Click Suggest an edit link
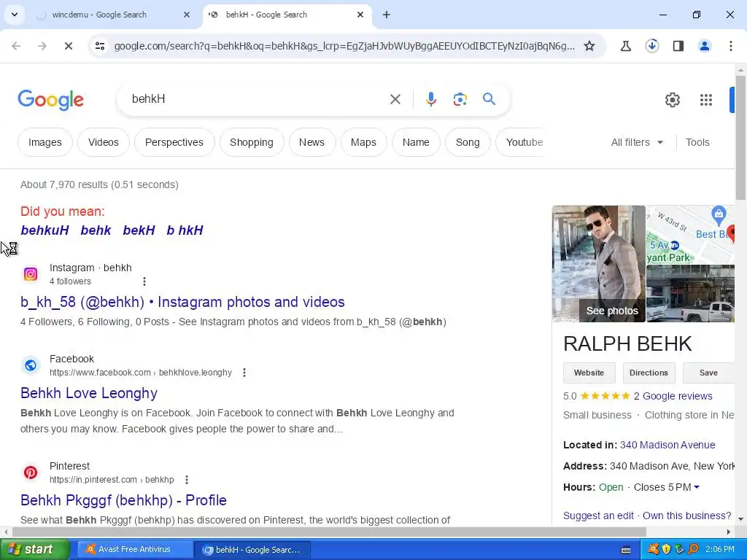 pyautogui.click(x=598, y=516)
